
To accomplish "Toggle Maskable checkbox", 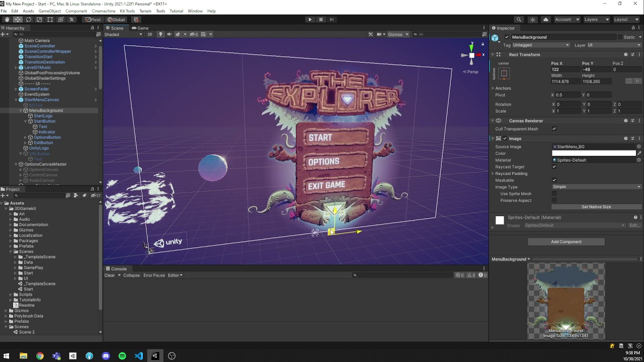I will click(554, 180).
